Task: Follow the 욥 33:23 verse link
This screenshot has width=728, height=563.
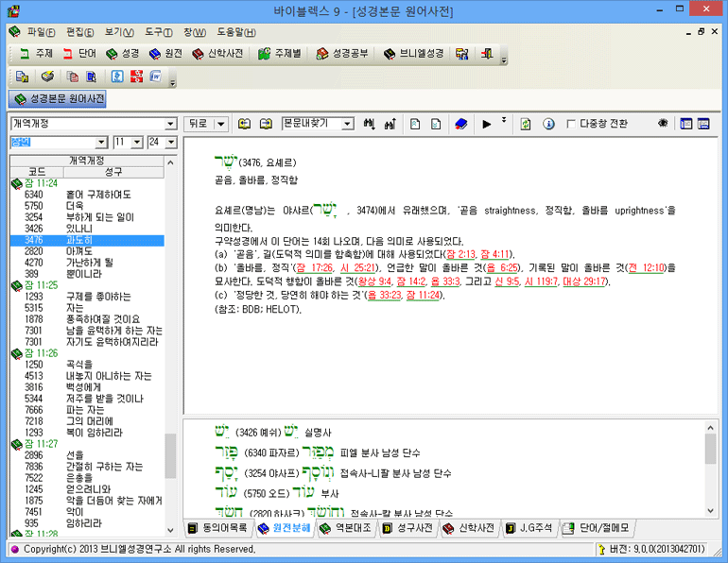Action: [385, 295]
